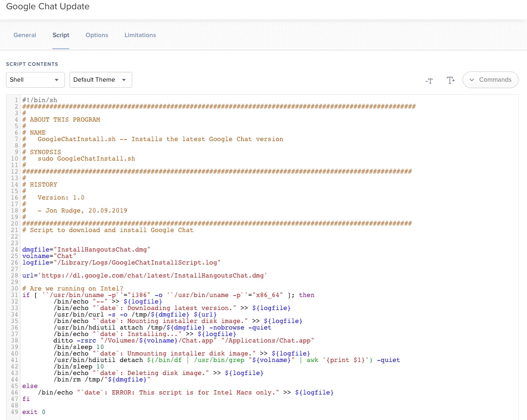Open the Commands dropdown
Screen dimensions: 527x420
coord(490,80)
